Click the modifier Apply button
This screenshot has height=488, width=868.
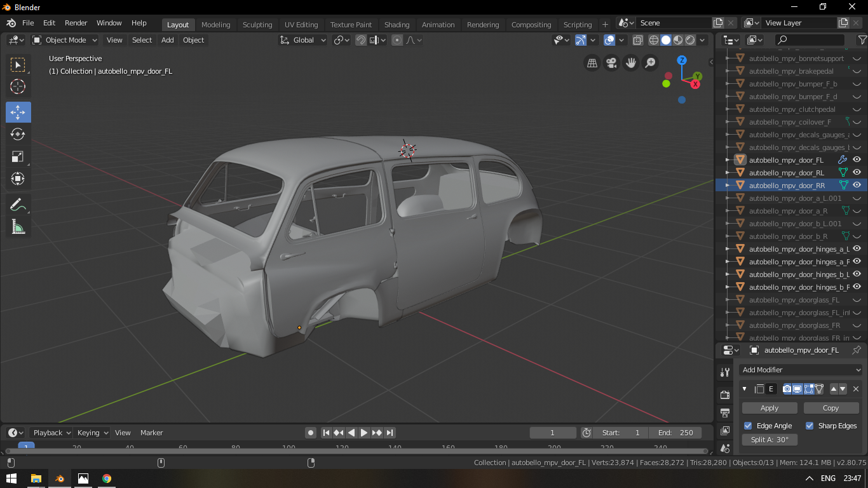pyautogui.click(x=769, y=408)
